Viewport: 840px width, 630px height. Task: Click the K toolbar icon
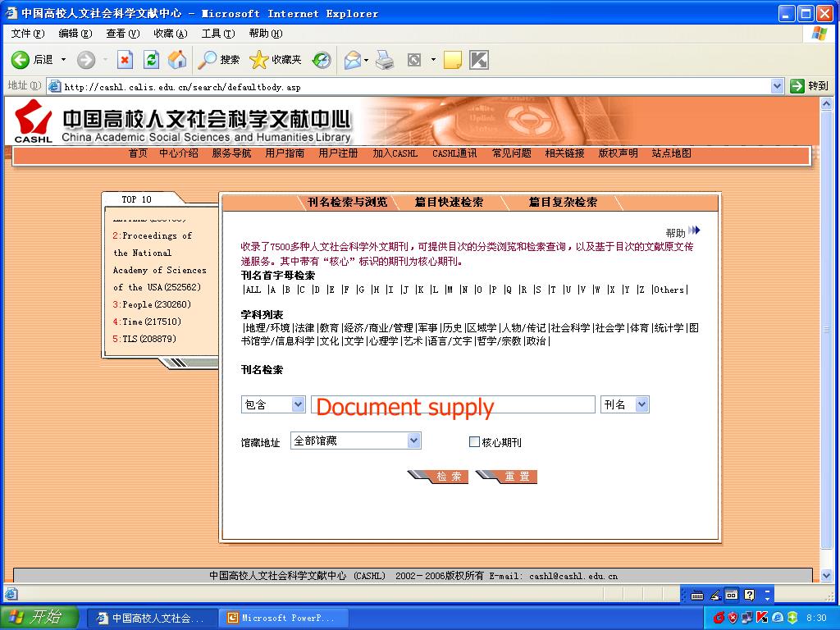point(479,60)
